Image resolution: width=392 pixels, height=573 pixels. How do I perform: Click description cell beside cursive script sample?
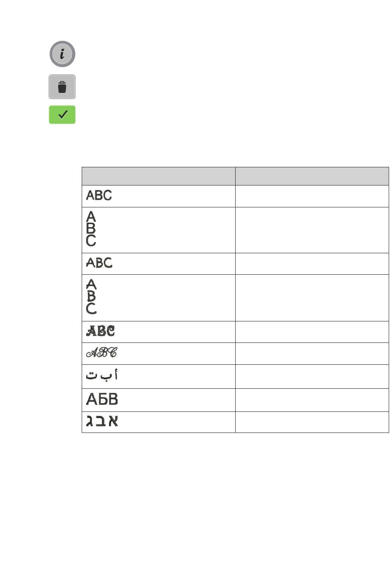pyautogui.click(x=312, y=354)
